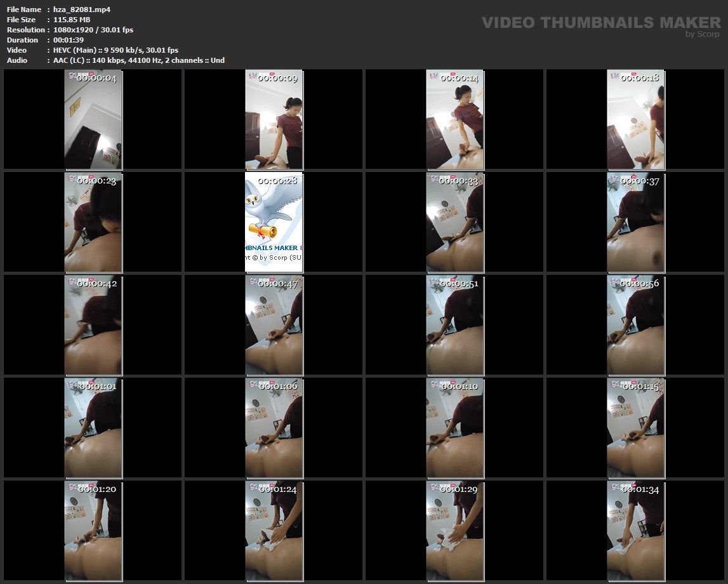Image resolution: width=728 pixels, height=584 pixels.
Task: Click the owl logo thumbnail at 00:00:28
Action: pos(274,222)
